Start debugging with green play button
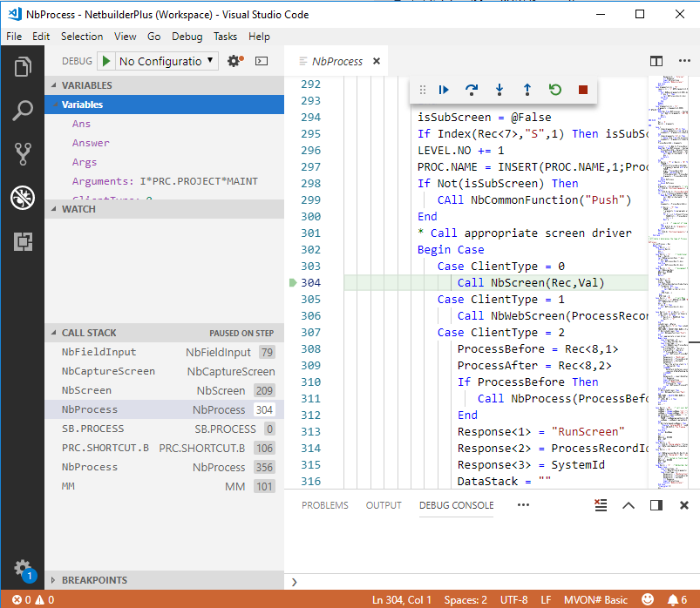The image size is (700, 608). [x=106, y=61]
